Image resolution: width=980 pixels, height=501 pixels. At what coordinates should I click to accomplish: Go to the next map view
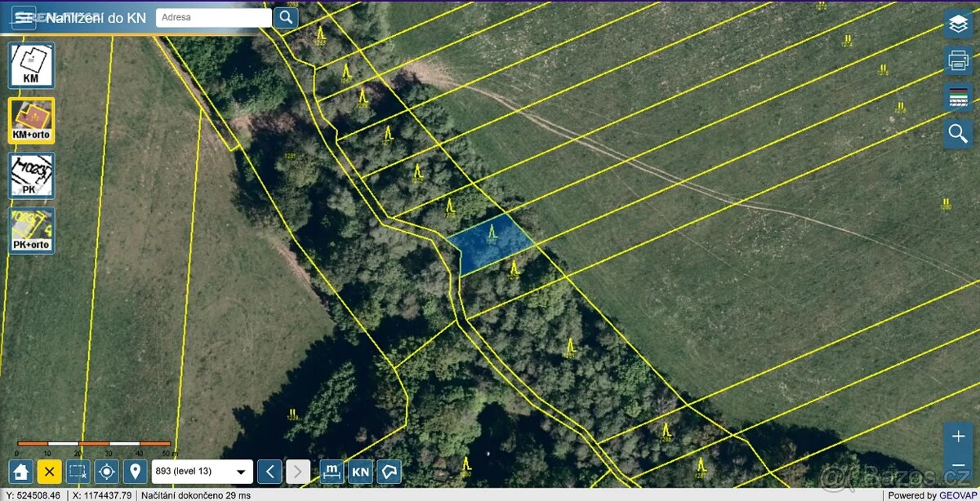point(298,471)
